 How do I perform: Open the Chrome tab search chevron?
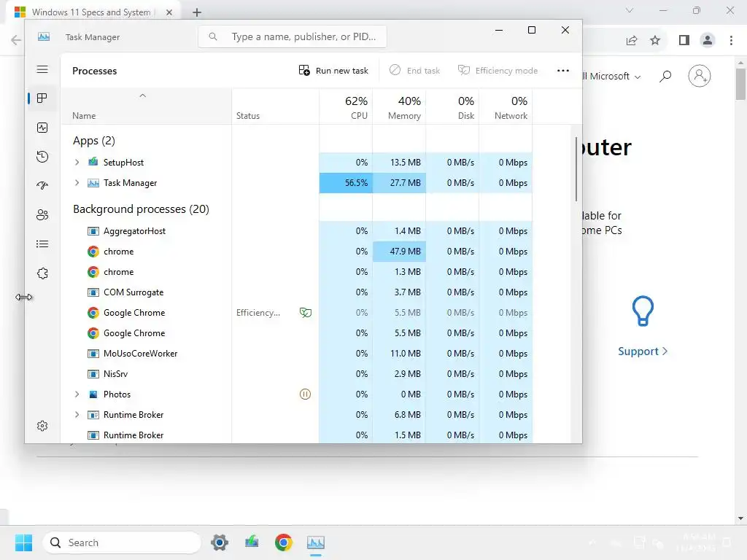point(630,10)
